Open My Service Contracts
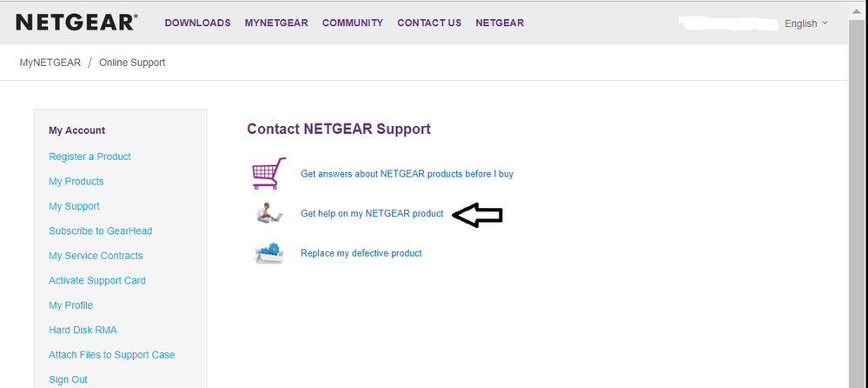The width and height of the screenshot is (868, 388). pyautogui.click(x=96, y=256)
